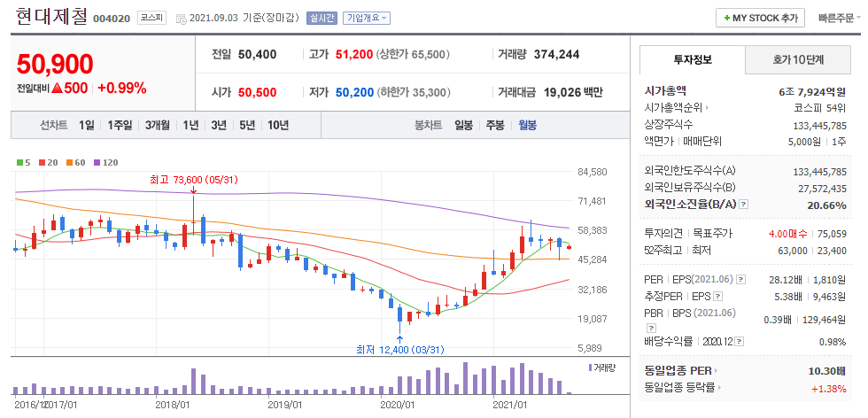Click the +1.38% sector change rate
Screen dimensions: 868x418
point(829,388)
